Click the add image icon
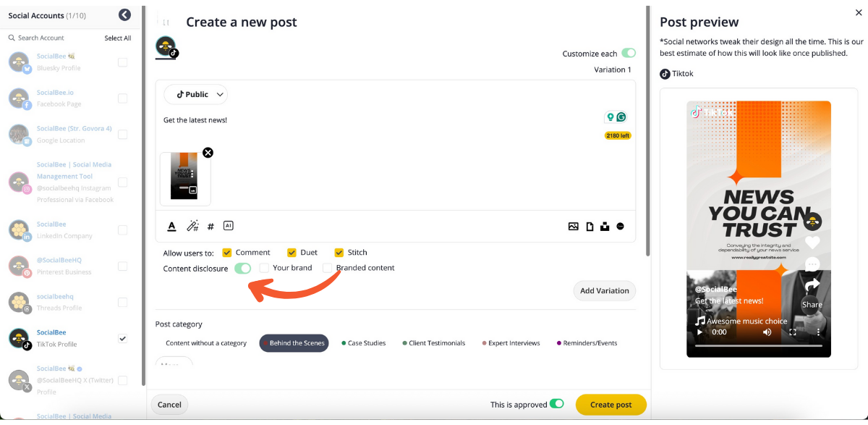The image size is (868, 425). [x=573, y=227]
